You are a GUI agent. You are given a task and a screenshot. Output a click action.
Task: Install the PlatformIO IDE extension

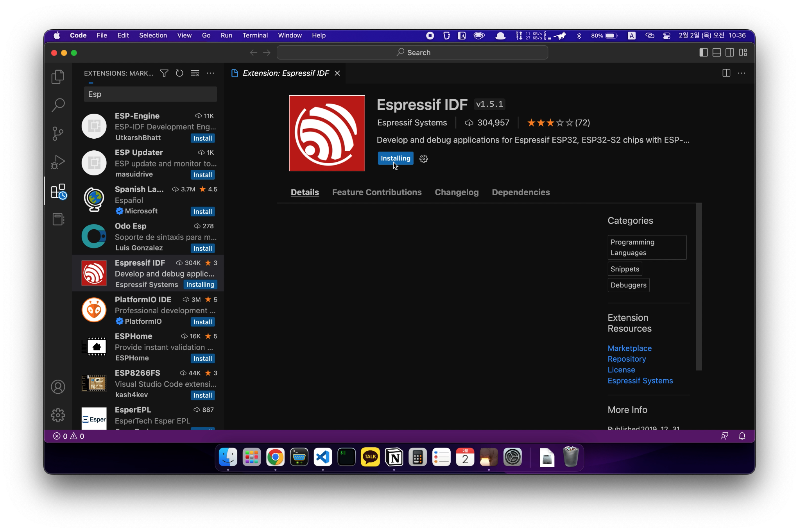(x=202, y=322)
